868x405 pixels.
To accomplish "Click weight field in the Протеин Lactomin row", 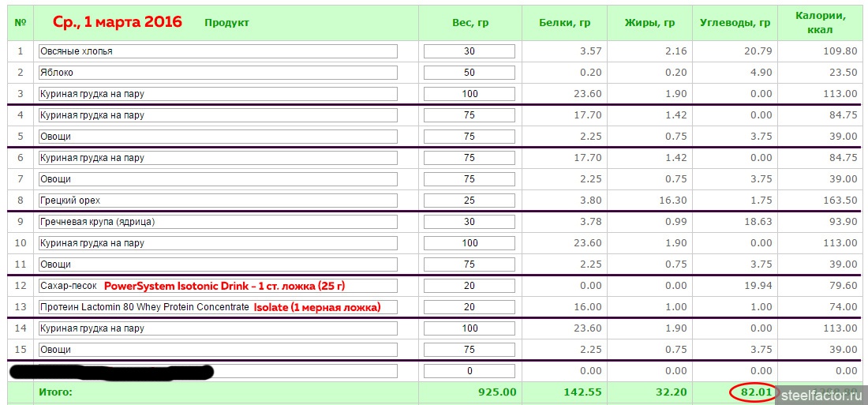I will point(470,307).
